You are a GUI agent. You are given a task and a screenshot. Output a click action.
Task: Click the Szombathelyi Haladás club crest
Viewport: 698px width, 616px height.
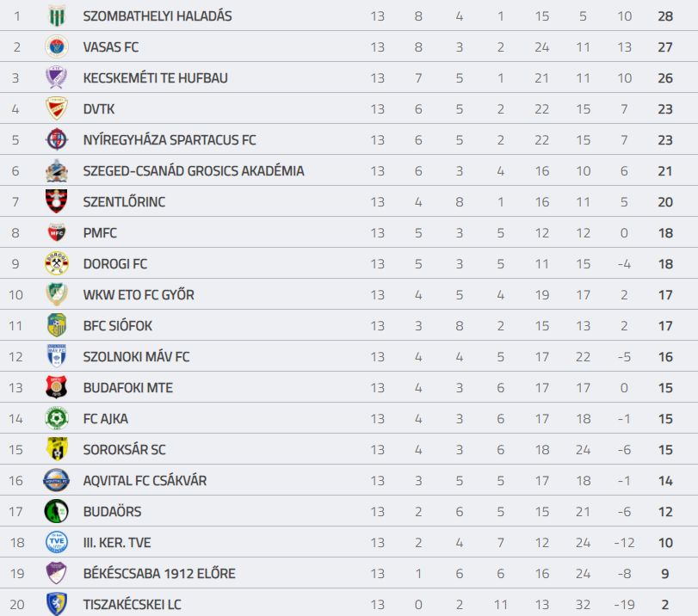click(x=57, y=16)
